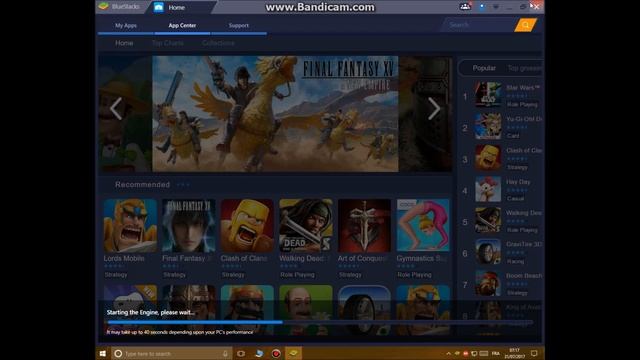Viewport: 640px width, 360px height.
Task: Select the Home sub-tab
Action: tap(124, 43)
